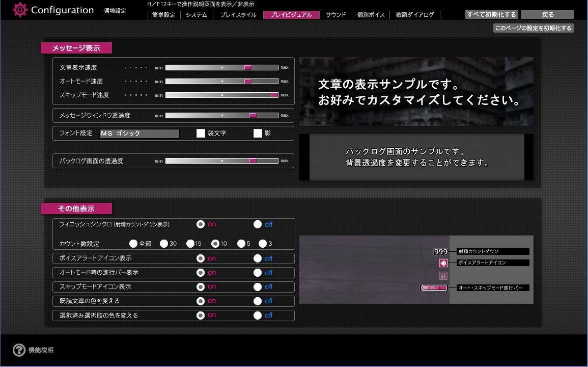The height and width of the screenshot is (367, 588).
Task: Click the 環境設定 subtitle text
Action: pyautogui.click(x=115, y=11)
